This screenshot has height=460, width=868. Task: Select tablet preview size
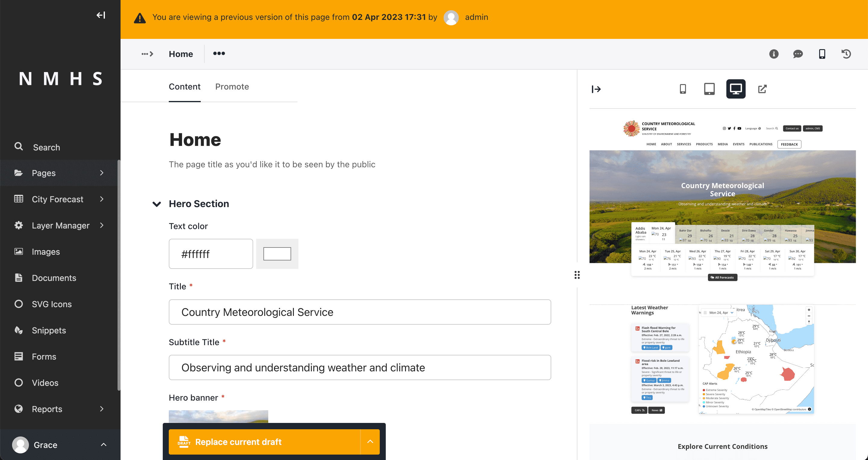[709, 89]
